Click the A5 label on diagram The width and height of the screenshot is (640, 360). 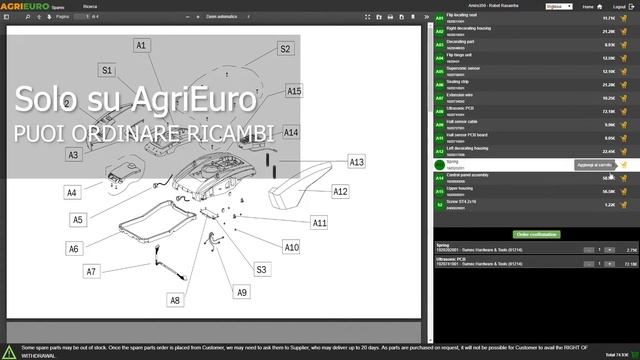coord(78,220)
